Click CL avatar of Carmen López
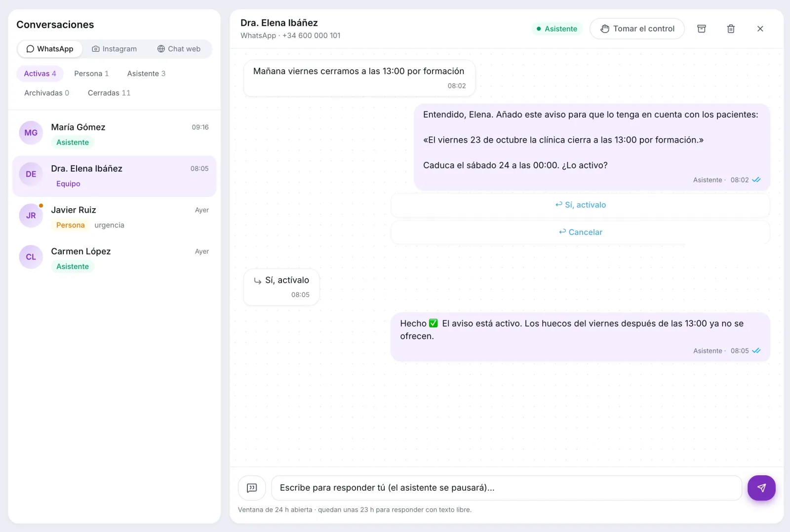Viewport: 790px width, 532px height. click(x=31, y=257)
